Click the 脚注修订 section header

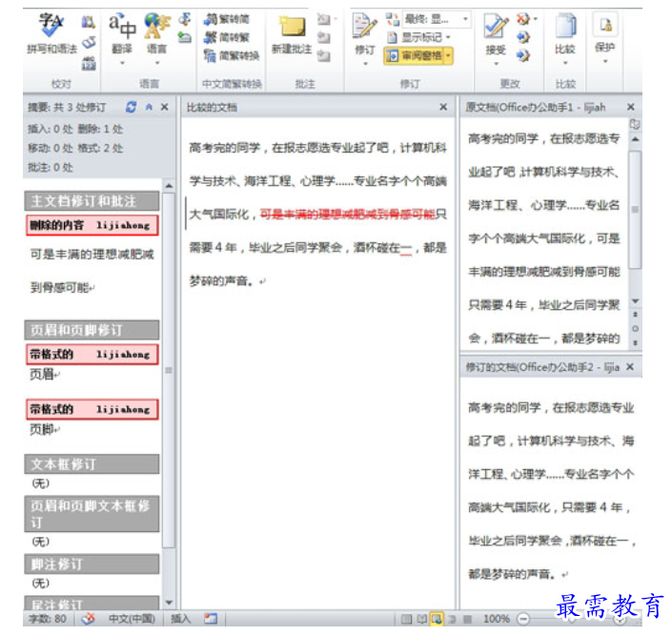point(92,564)
